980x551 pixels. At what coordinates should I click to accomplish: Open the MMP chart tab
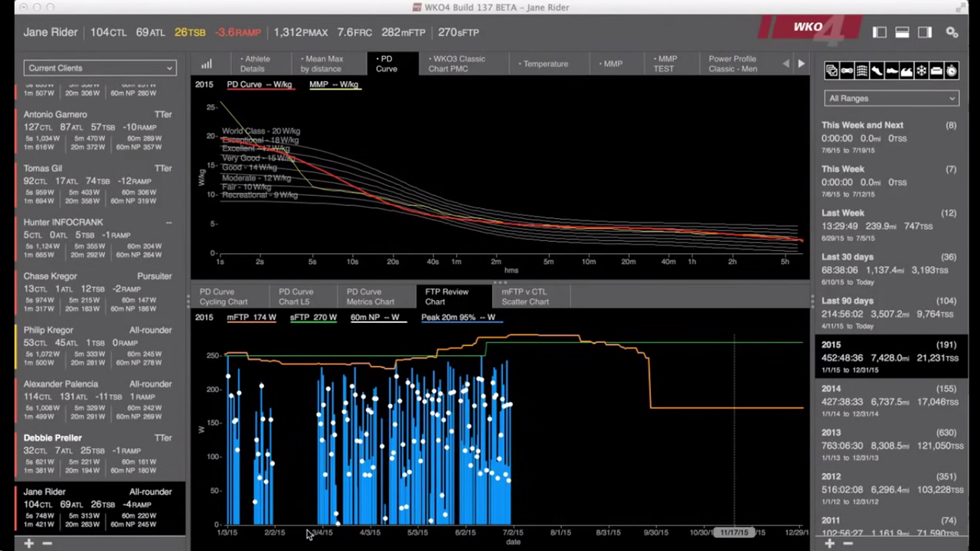(611, 64)
